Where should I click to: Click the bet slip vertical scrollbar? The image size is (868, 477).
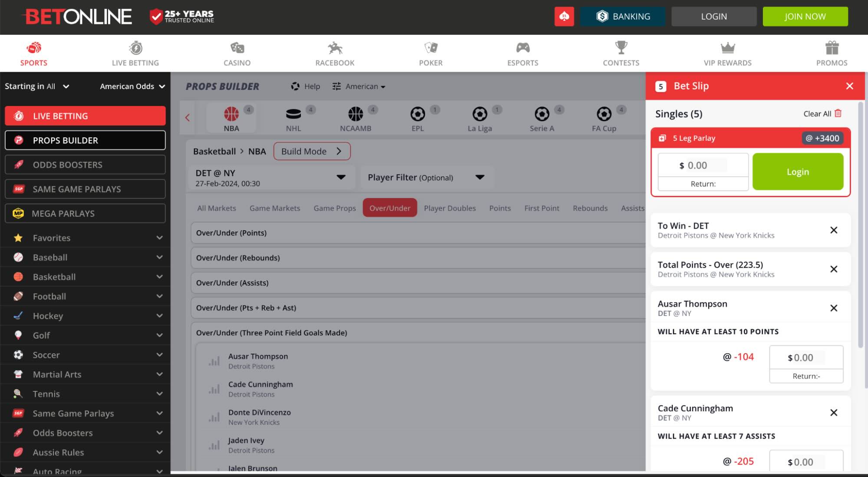pos(861,225)
